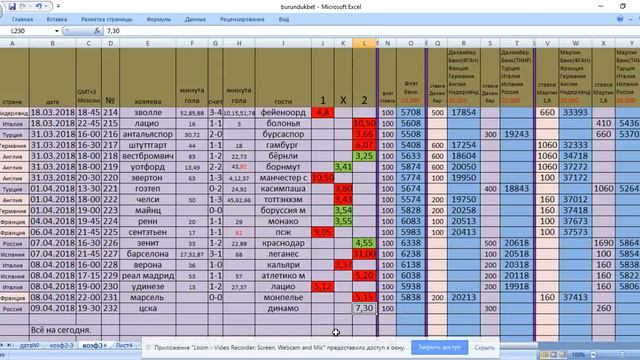The height and width of the screenshot is (360, 640).
Task: Select cell 20213 in монпелье row
Action: point(463,297)
